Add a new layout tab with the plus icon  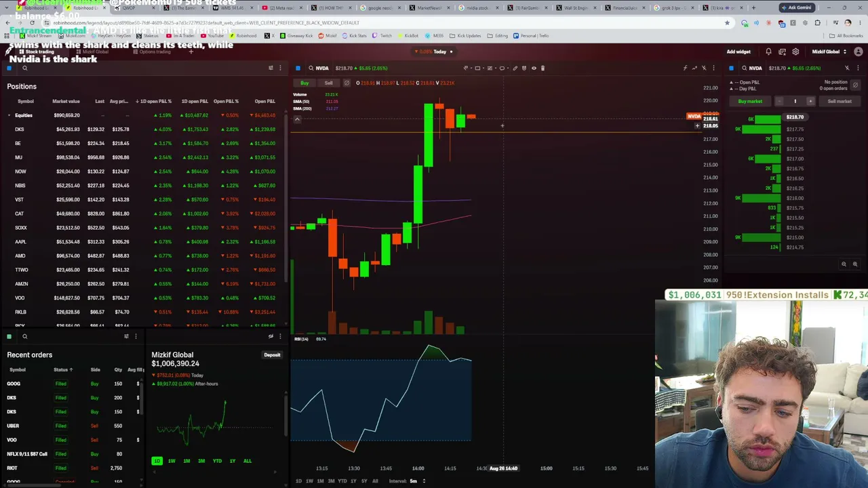pyautogui.click(x=191, y=52)
